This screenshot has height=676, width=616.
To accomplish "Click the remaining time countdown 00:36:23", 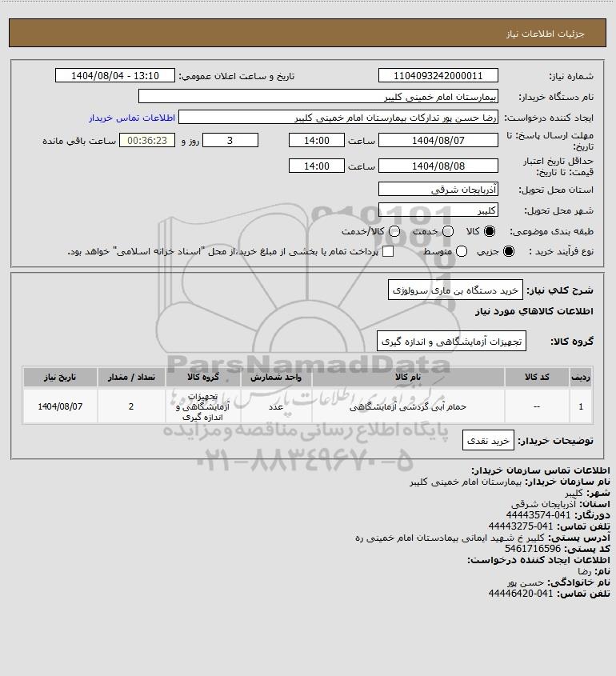I will click(x=147, y=140).
